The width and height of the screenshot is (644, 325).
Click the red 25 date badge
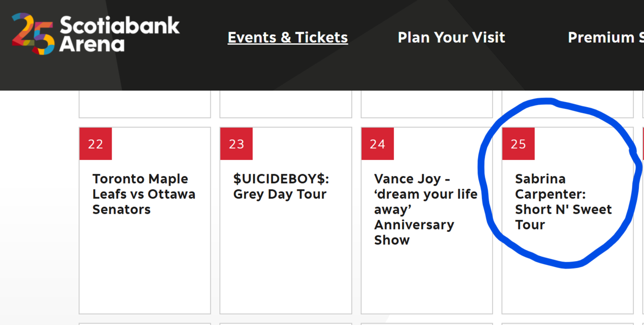pyautogui.click(x=518, y=144)
